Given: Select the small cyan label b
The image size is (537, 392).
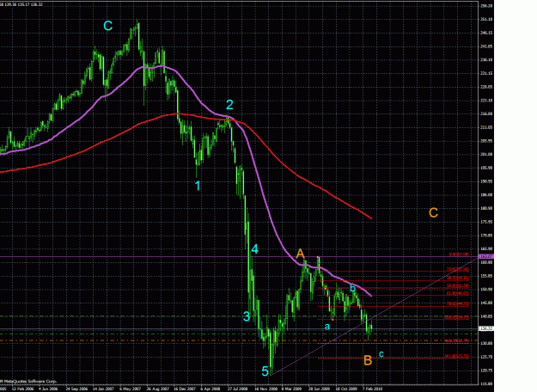Looking at the screenshot, I should coord(353,289).
